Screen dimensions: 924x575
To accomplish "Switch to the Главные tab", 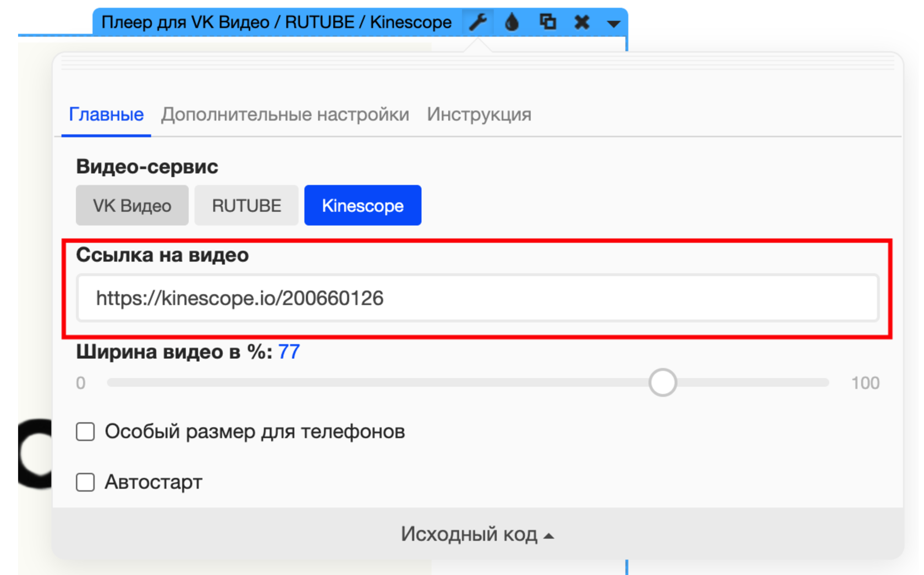I will coord(106,114).
